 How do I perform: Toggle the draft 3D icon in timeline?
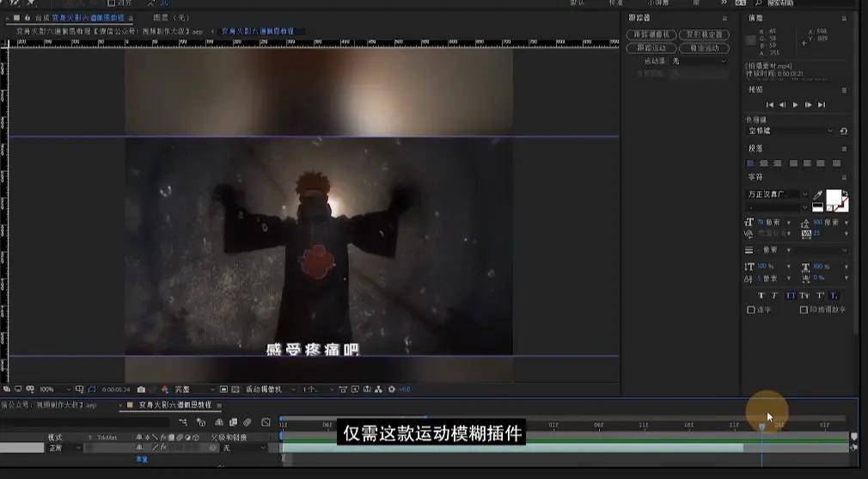(x=201, y=422)
